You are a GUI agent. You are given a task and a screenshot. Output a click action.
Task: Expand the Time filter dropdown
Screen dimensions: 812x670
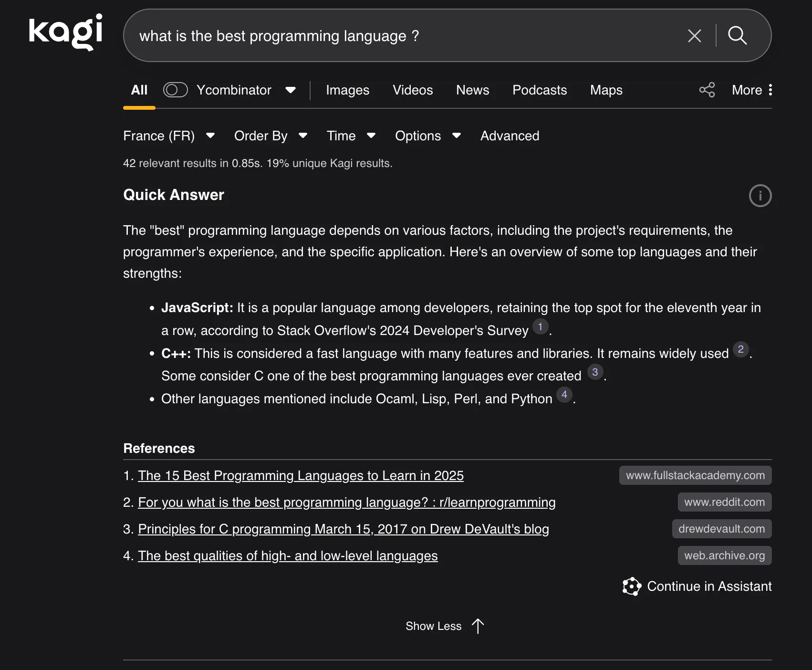pos(351,136)
